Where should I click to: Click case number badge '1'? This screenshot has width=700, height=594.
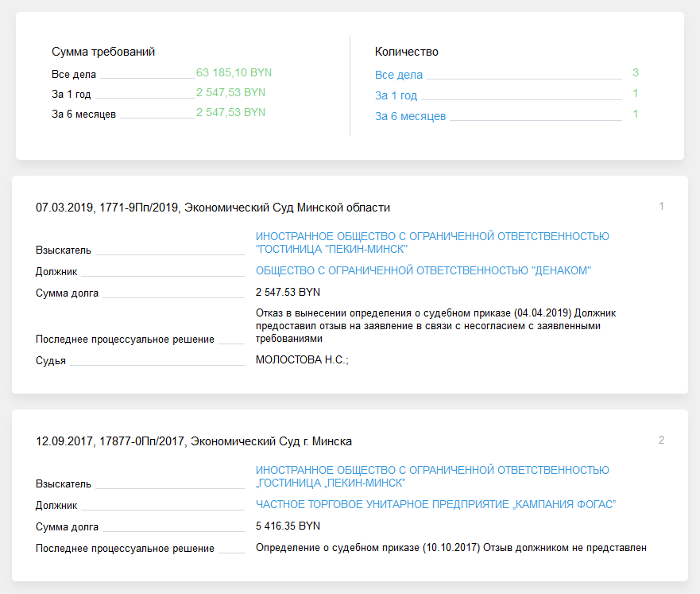point(661,207)
